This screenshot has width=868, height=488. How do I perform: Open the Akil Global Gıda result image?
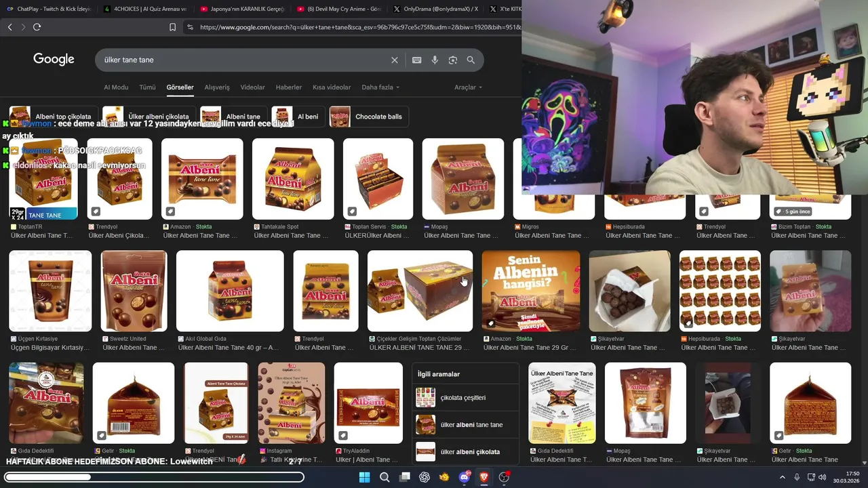click(x=230, y=291)
